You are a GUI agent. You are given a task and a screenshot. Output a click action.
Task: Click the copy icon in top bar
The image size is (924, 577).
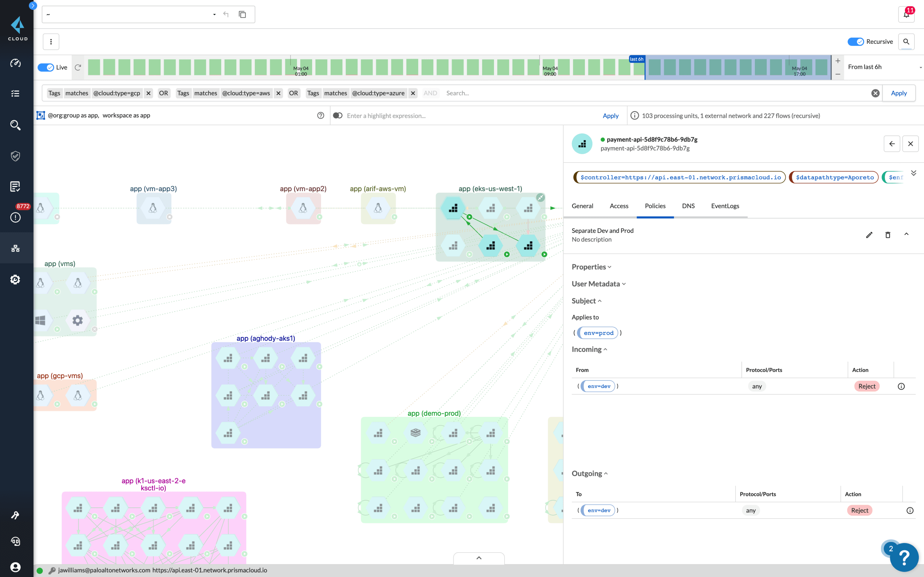[242, 15]
